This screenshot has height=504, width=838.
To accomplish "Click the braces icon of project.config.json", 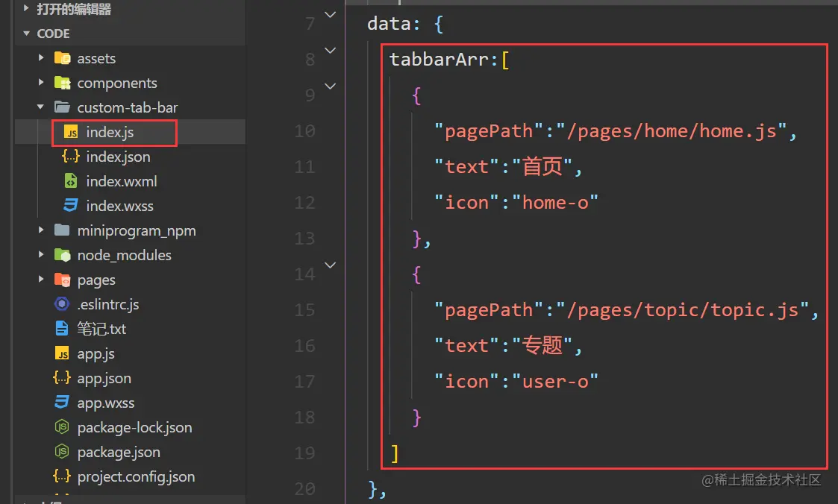I will [62, 476].
